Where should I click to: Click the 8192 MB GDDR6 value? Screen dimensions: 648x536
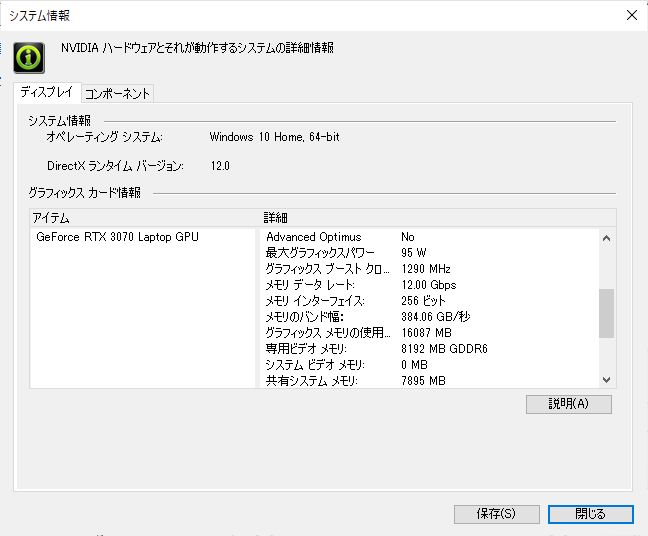(x=444, y=349)
